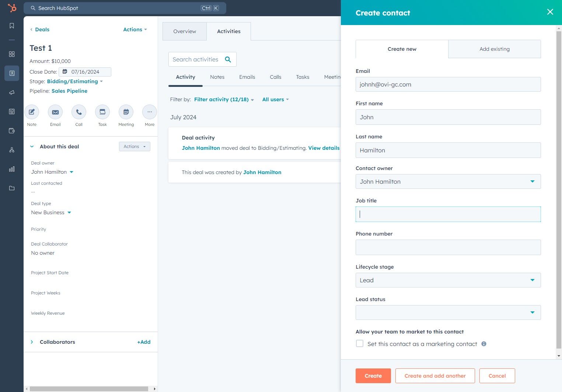Change the Deal owner John Hamilton dropdown
562x392 pixels.
pyautogui.click(x=52, y=172)
